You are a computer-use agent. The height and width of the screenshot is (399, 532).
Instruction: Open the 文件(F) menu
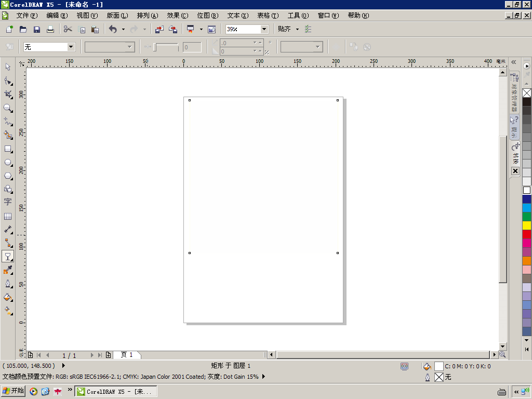point(27,16)
